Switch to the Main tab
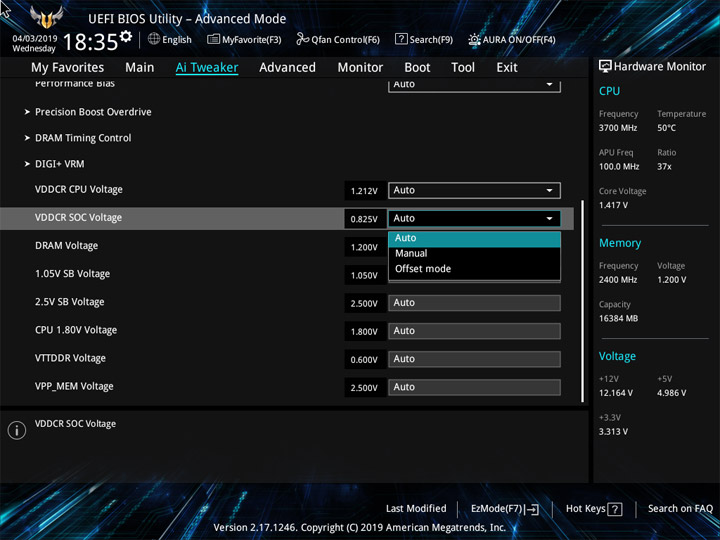The height and width of the screenshot is (540, 720). (x=140, y=68)
